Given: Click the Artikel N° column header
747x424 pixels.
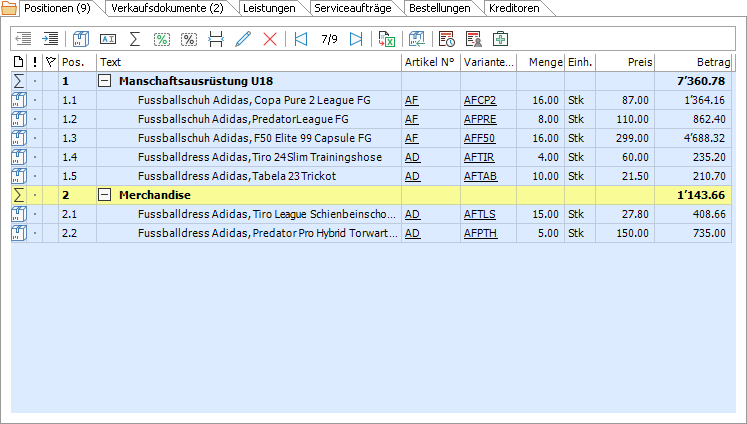Looking at the screenshot, I should 431,62.
